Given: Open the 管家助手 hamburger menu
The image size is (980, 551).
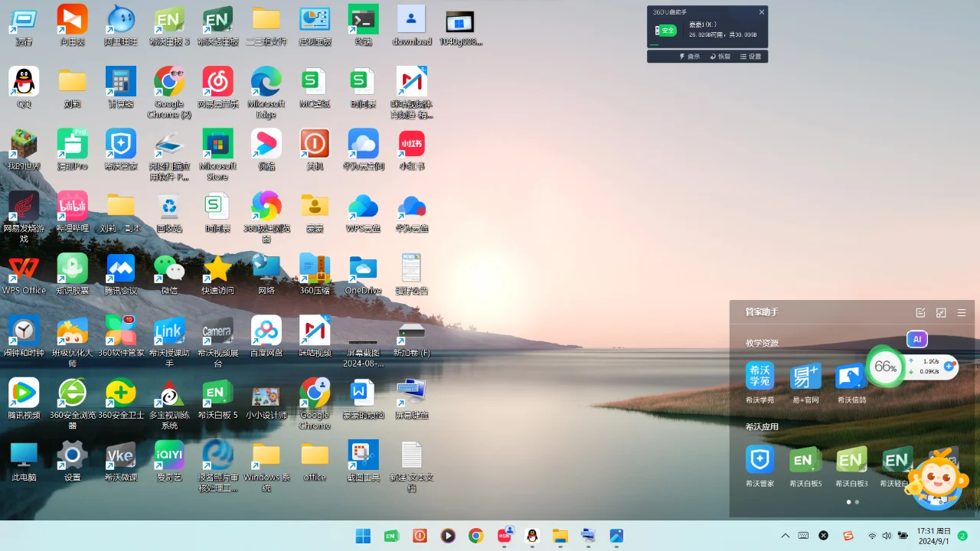Looking at the screenshot, I should (961, 312).
